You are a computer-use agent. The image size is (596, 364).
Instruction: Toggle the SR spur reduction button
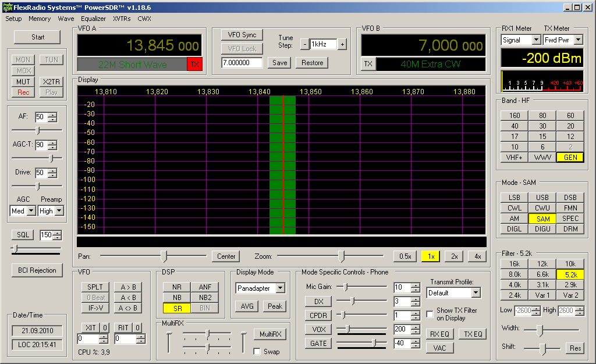coord(177,308)
